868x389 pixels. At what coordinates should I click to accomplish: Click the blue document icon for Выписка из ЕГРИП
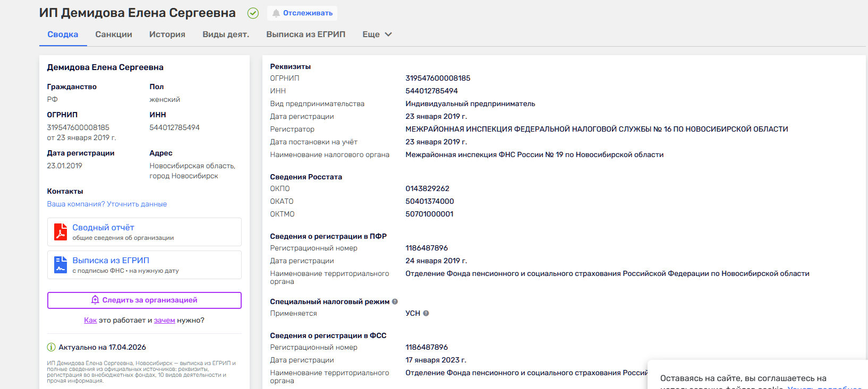pos(61,265)
